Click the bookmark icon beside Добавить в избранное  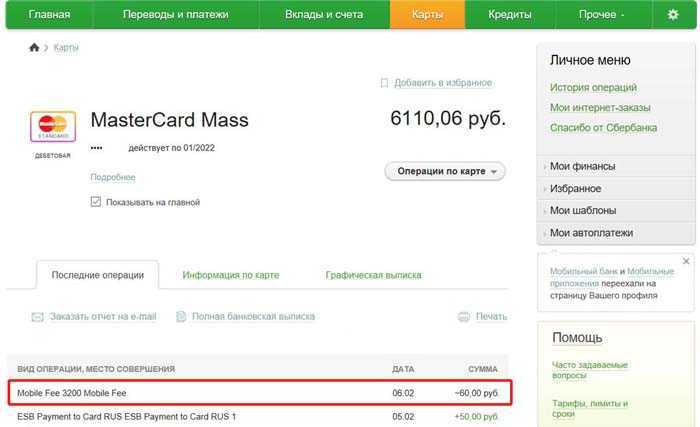384,83
